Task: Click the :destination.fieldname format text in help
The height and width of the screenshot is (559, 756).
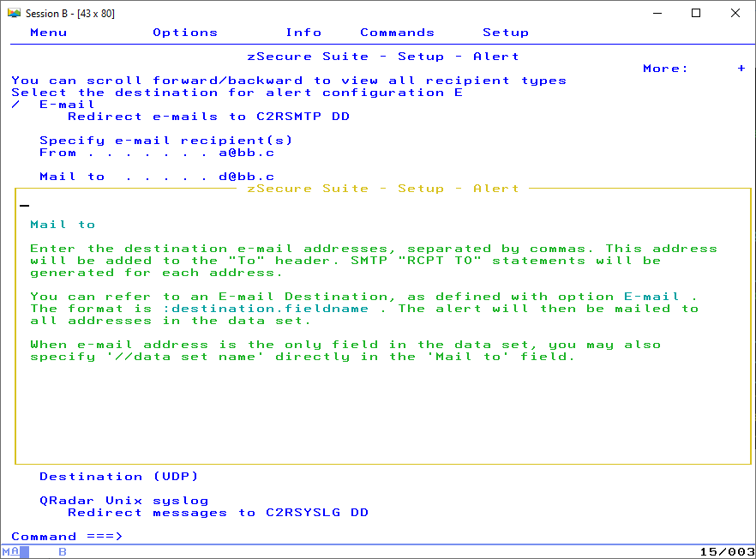Action: tap(266, 309)
